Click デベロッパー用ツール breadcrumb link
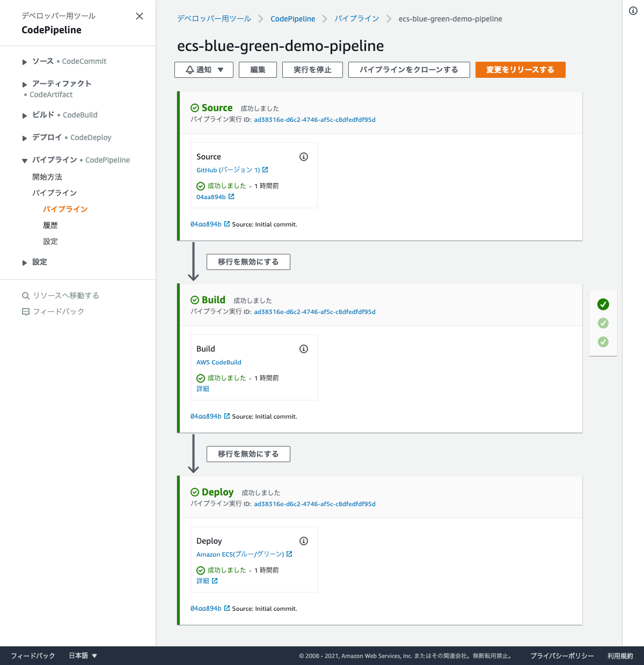This screenshot has width=644, height=665. pyautogui.click(x=214, y=18)
